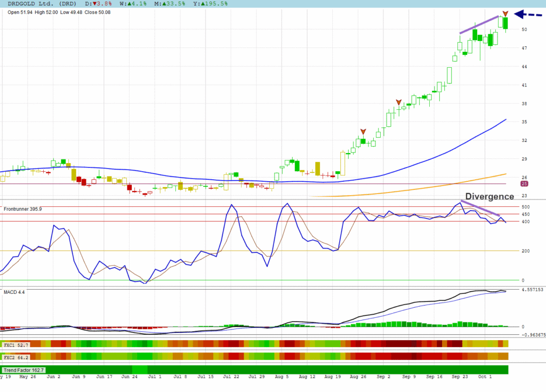Click the red price badge showing 25
Screen dimensions: 546x392
click(524, 184)
